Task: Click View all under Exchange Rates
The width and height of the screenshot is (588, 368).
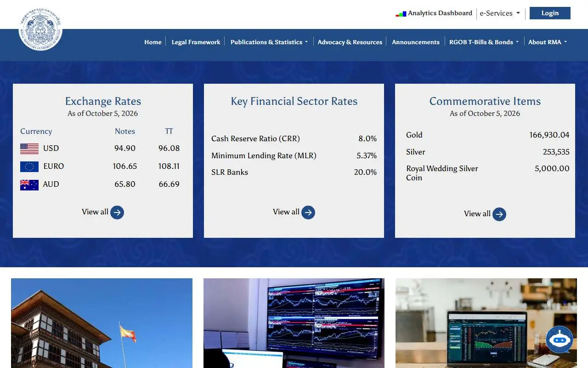Action: [95, 212]
